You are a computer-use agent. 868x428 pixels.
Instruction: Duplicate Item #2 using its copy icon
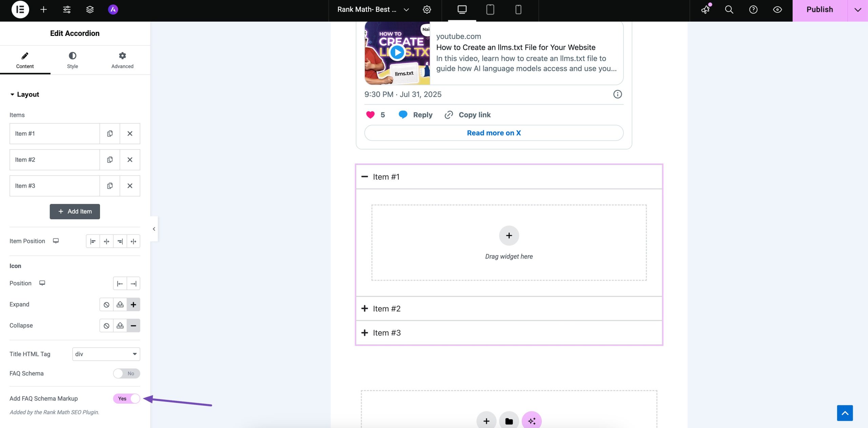point(109,159)
